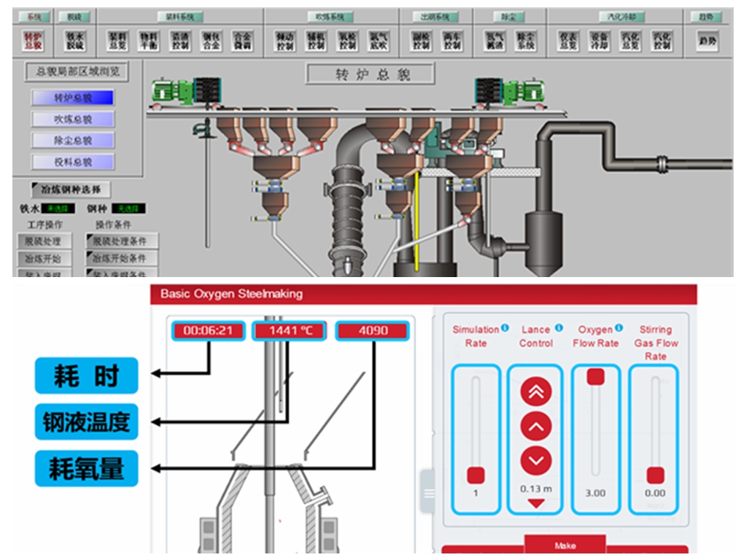
Task: Click the red 1441 ℃ temperature readout
Action: tap(290, 331)
